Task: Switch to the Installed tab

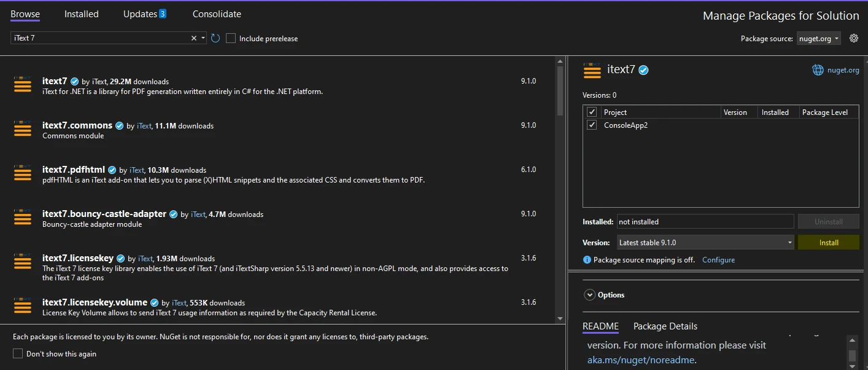Action: 82,14
